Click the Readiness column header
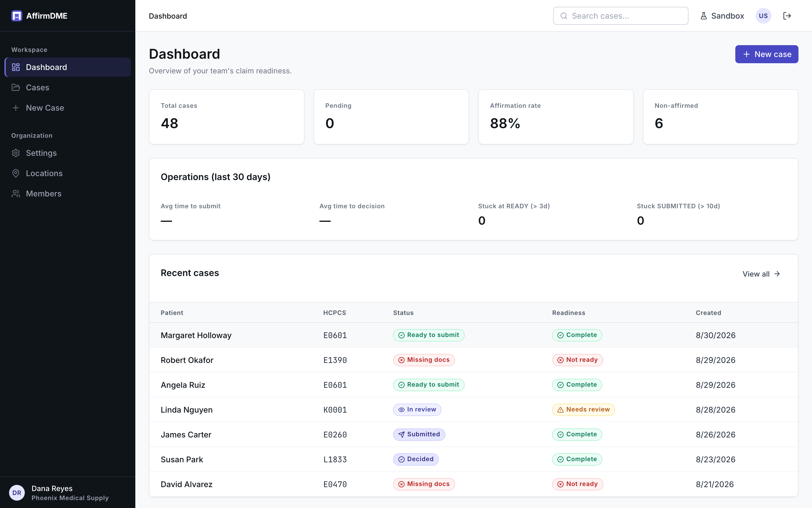The image size is (812, 508). tap(568, 313)
